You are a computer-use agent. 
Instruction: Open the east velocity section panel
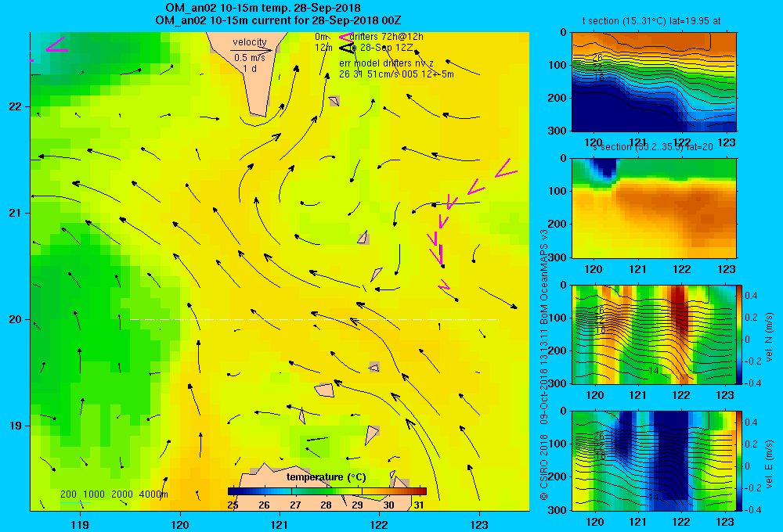coord(654,461)
